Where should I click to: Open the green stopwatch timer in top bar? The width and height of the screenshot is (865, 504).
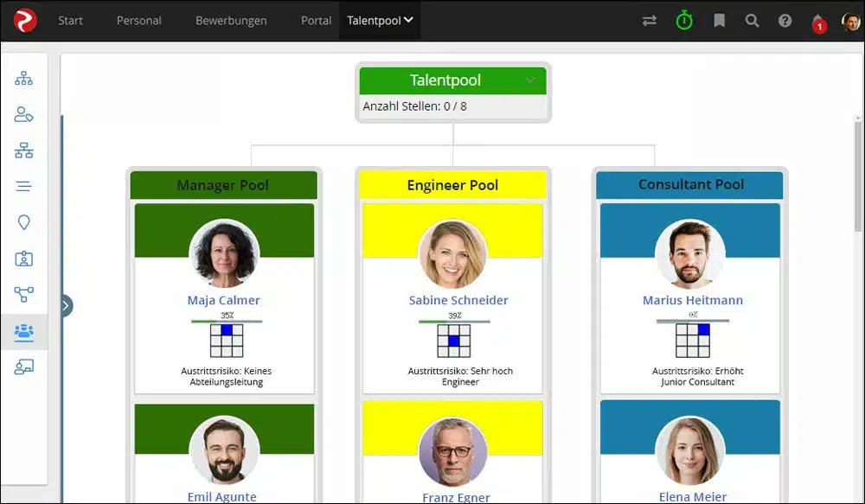(684, 20)
